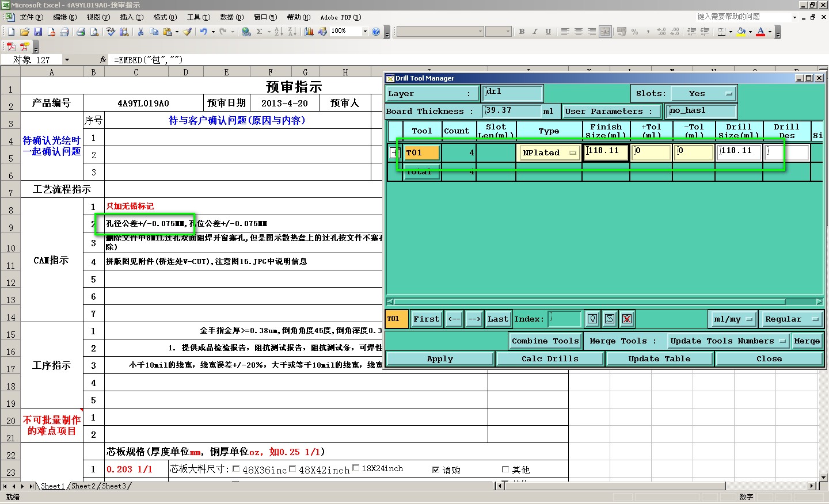Viewport: 829px width, 504px height.
Task: Apply percent style to cells
Action: 634,32
